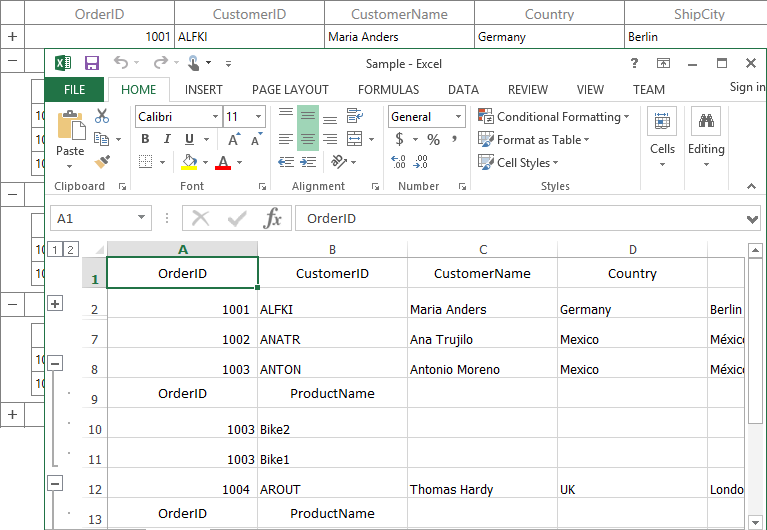
Task: Apply cell borders
Action: (x=145, y=161)
